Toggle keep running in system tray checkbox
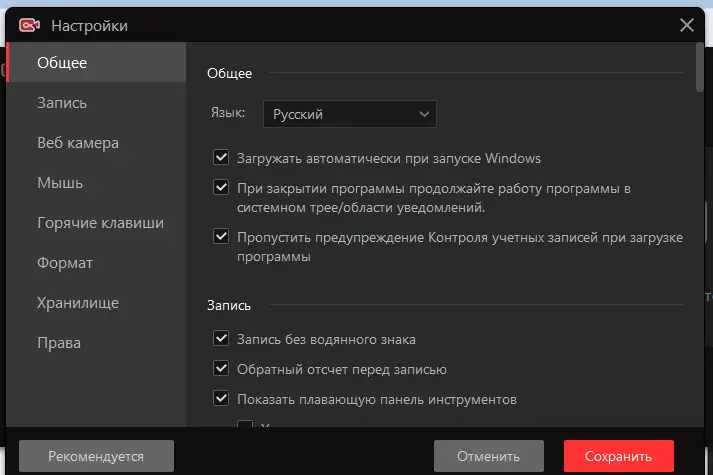Viewport: 713px width, 475px height. pyautogui.click(x=221, y=187)
